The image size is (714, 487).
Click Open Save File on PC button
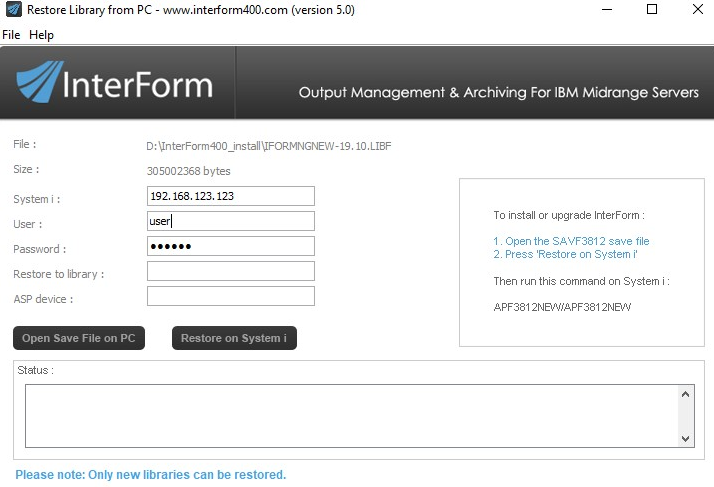click(x=79, y=338)
